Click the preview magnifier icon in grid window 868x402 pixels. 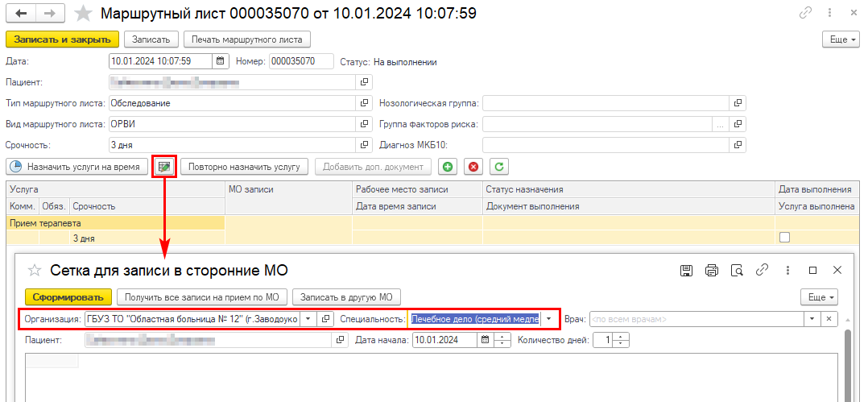(x=736, y=270)
